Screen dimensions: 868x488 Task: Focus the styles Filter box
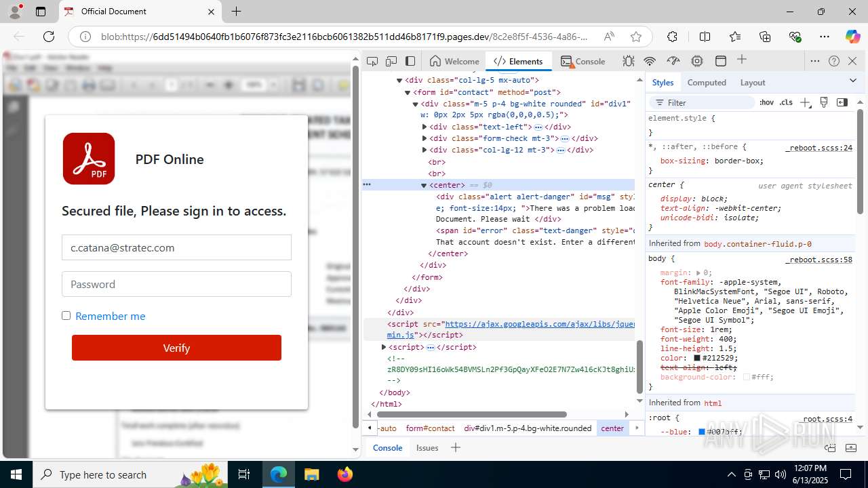(x=703, y=102)
